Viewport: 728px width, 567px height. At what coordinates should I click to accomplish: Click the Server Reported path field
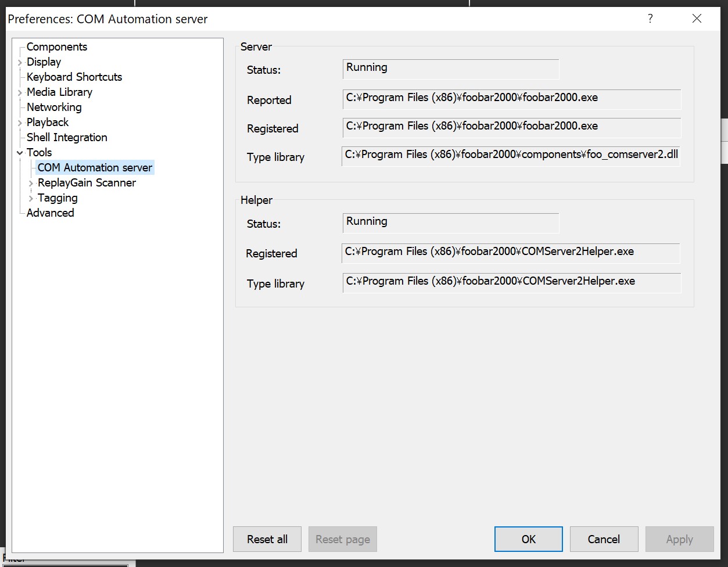click(x=511, y=99)
